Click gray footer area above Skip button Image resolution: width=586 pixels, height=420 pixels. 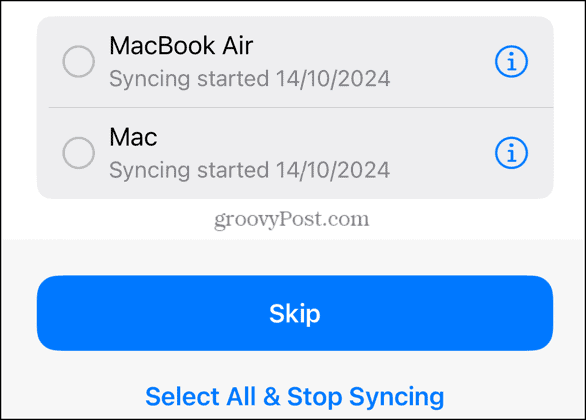click(x=295, y=258)
